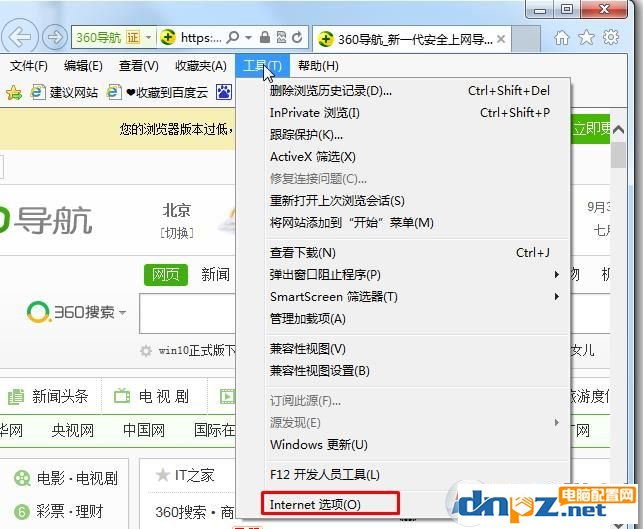Open favorites with the star icon
The width and height of the screenshot is (643, 529).
(x=586, y=38)
